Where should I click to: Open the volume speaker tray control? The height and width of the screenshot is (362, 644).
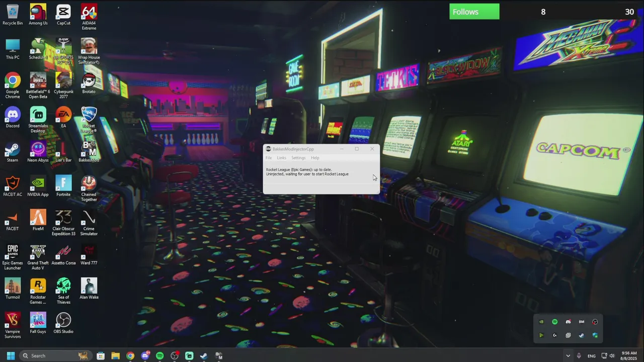pos(612,355)
